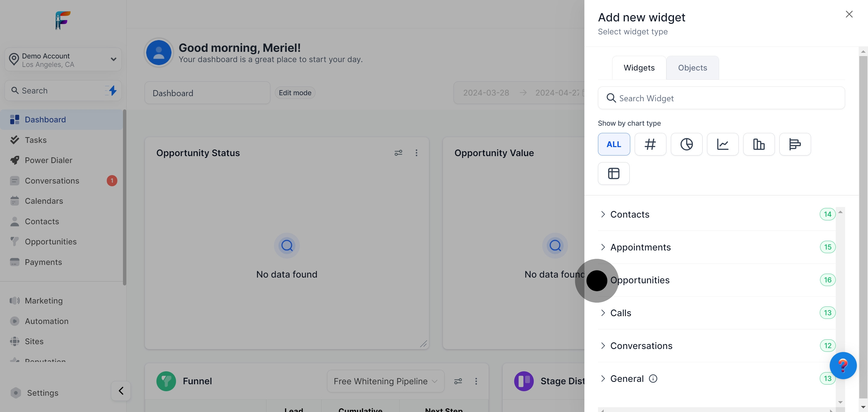
Task: Filter widgets by pie chart type
Action: tap(686, 144)
